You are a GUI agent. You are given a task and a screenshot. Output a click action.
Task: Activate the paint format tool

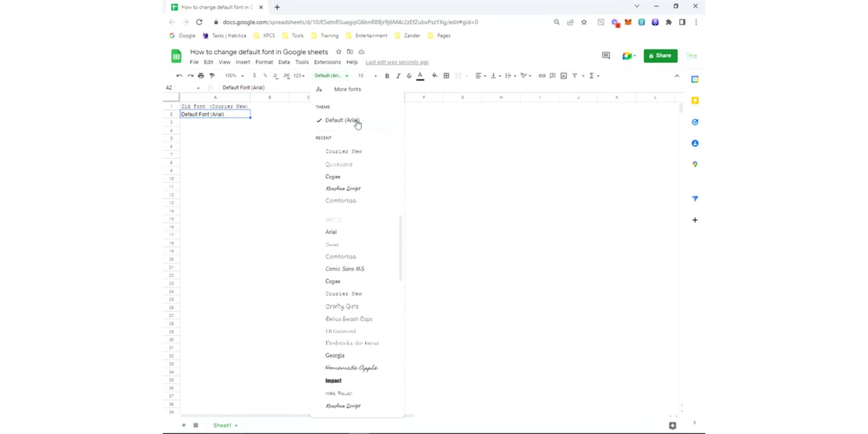pos(212,76)
